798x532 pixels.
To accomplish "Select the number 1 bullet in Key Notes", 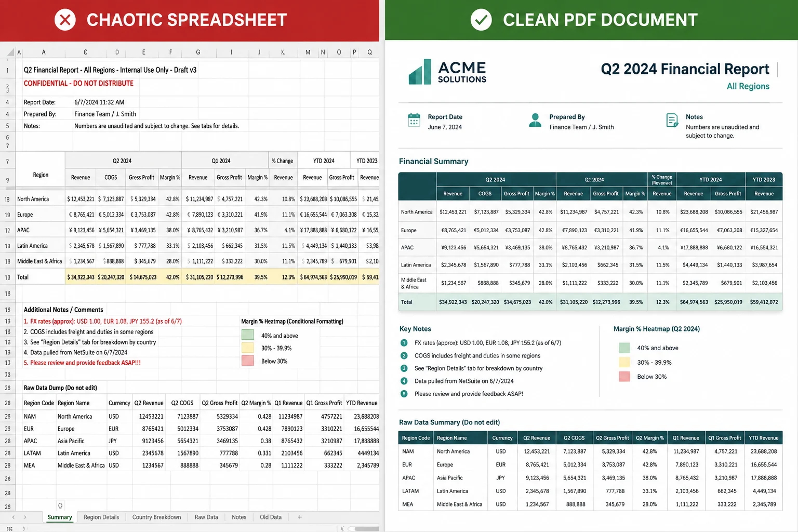I will [404, 343].
